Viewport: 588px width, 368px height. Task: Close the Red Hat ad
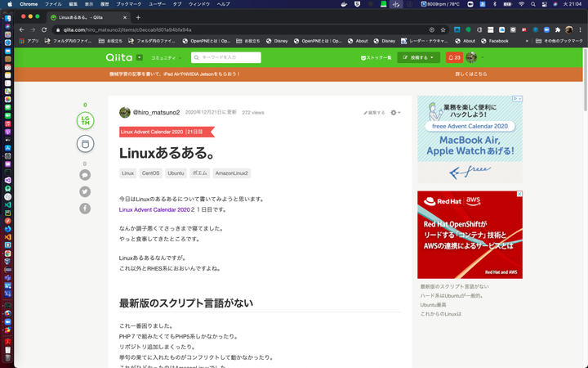point(519,194)
